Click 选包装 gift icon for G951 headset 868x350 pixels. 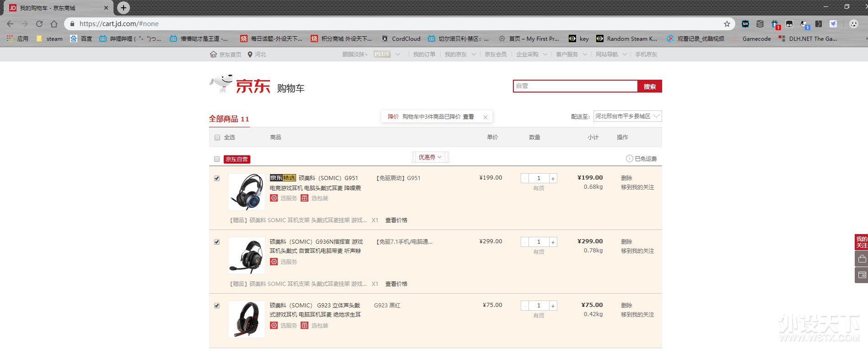point(305,198)
